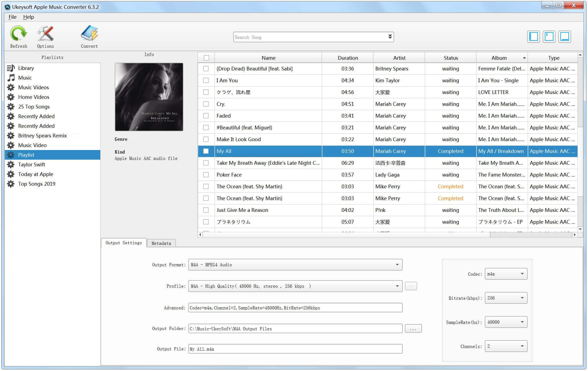Click the Playlist sidebar icon
This screenshot has height=371, width=588.
point(11,155)
